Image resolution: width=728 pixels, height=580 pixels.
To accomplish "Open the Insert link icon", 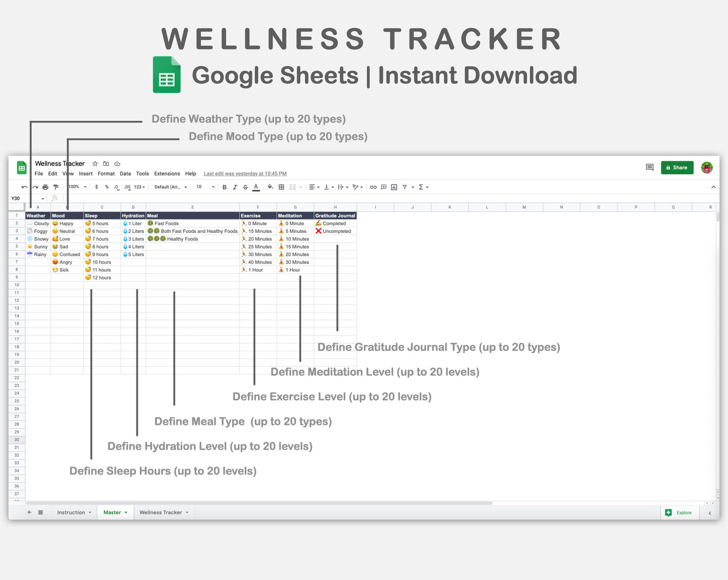I will point(373,187).
